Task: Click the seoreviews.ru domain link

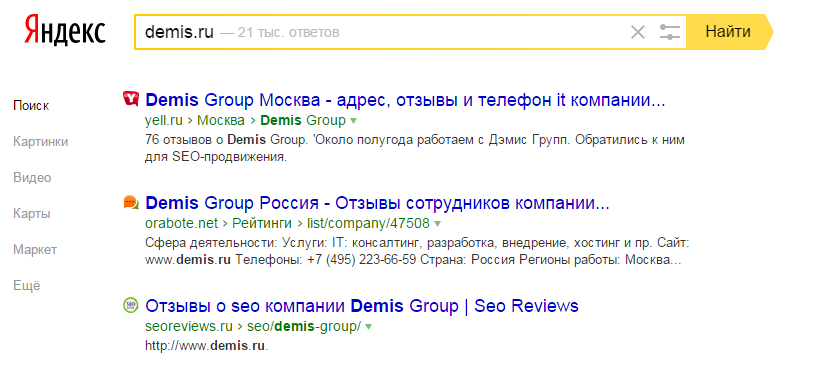Action: click(189, 326)
